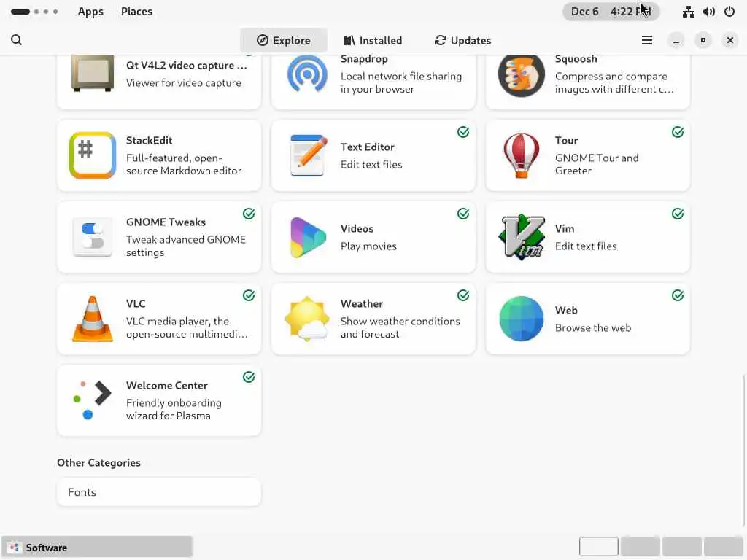
Task: Click the Web globe icon
Action: (x=521, y=319)
